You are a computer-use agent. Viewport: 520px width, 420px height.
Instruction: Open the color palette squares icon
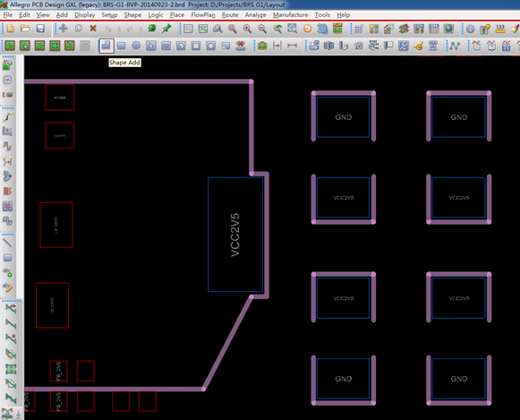374,30
